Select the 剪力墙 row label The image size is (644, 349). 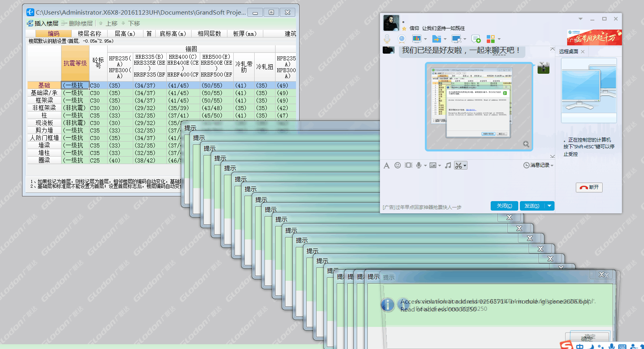44,131
